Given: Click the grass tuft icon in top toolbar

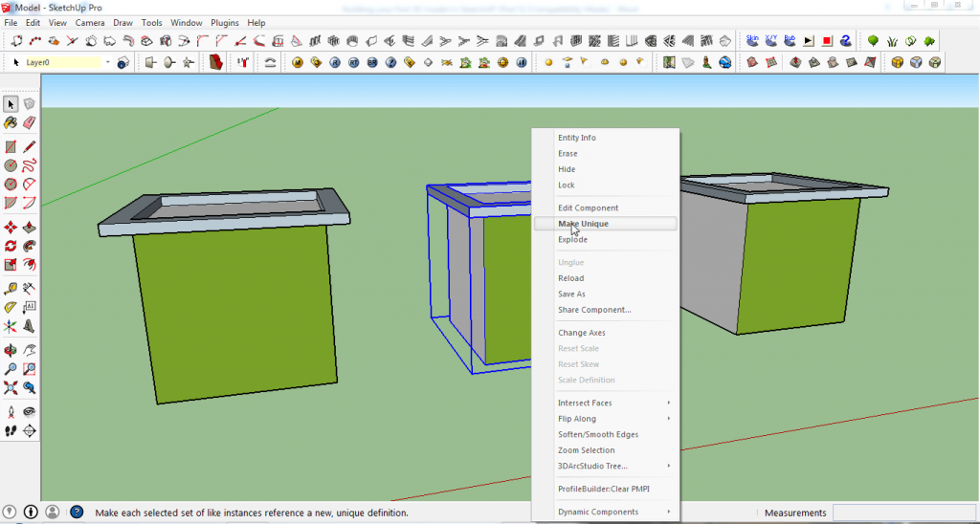Looking at the screenshot, I should click(x=892, y=40).
